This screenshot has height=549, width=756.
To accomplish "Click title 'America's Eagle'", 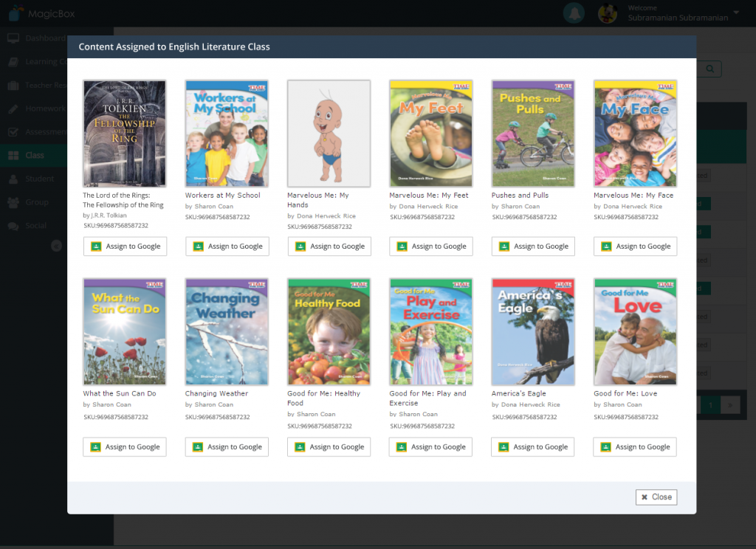I will (519, 393).
